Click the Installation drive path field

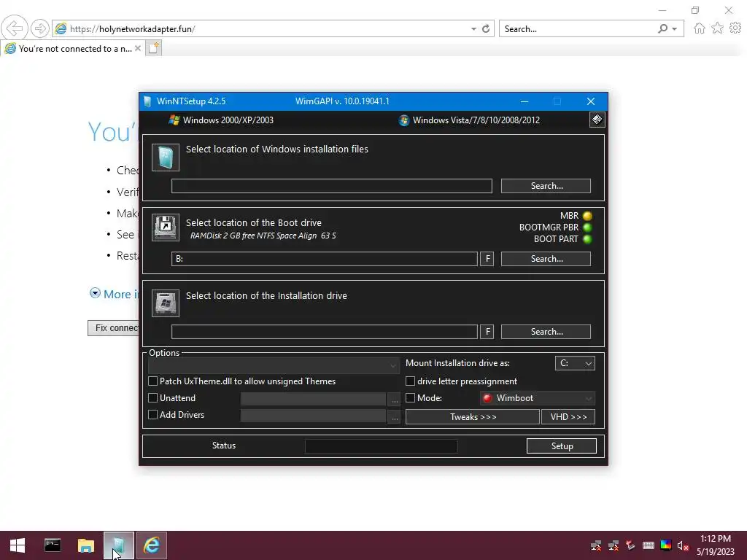(x=325, y=332)
